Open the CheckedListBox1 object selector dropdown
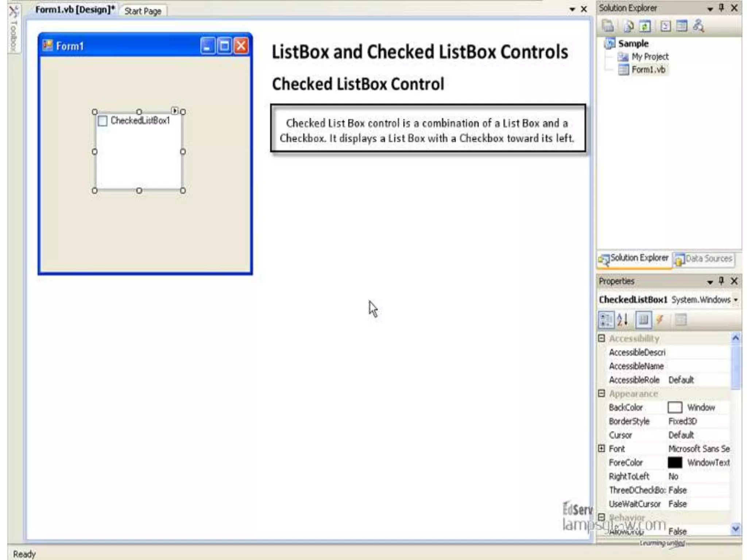The image size is (747, 560). (x=736, y=300)
